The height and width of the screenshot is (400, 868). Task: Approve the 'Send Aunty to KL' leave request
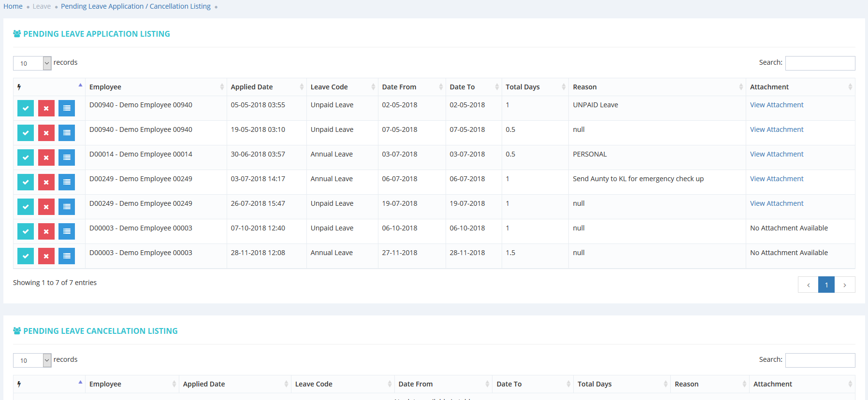click(26, 182)
